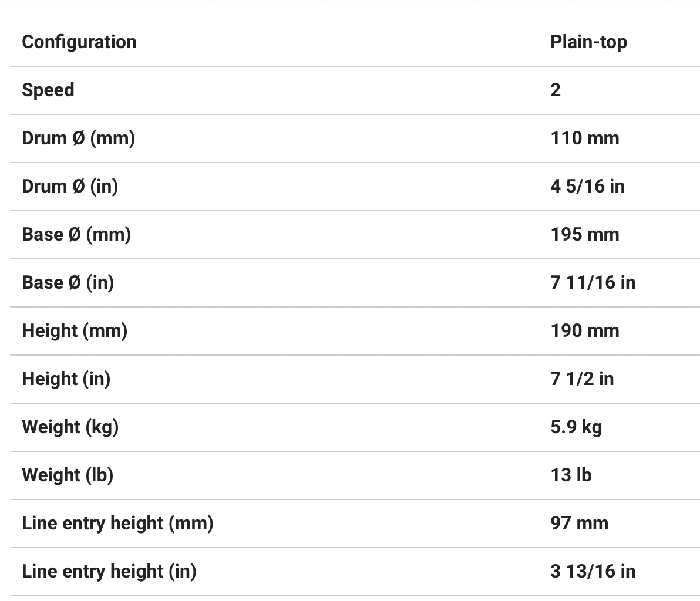Select the Plain-top configuration value
The width and height of the screenshot is (700, 601).
tap(588, 42)
